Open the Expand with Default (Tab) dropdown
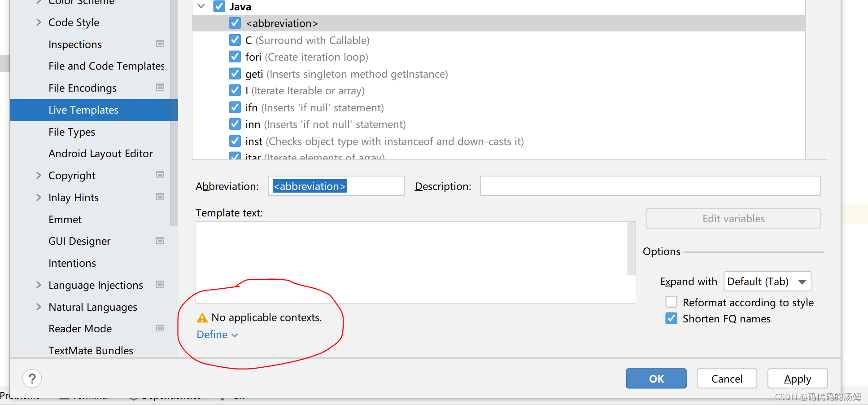The width and height of the screenshot is (868, 405). [768, 282]
